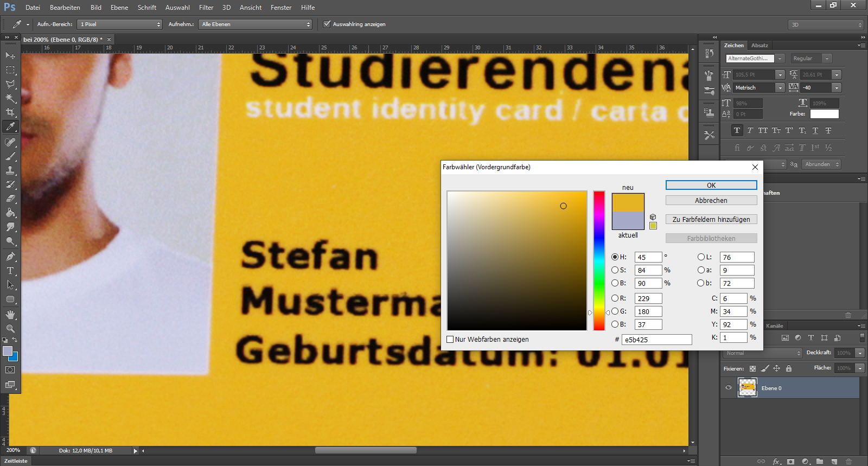The width and height of the screenshot is (868, 466).
Task: Select the Eraser tool
Action: point(10,199)
